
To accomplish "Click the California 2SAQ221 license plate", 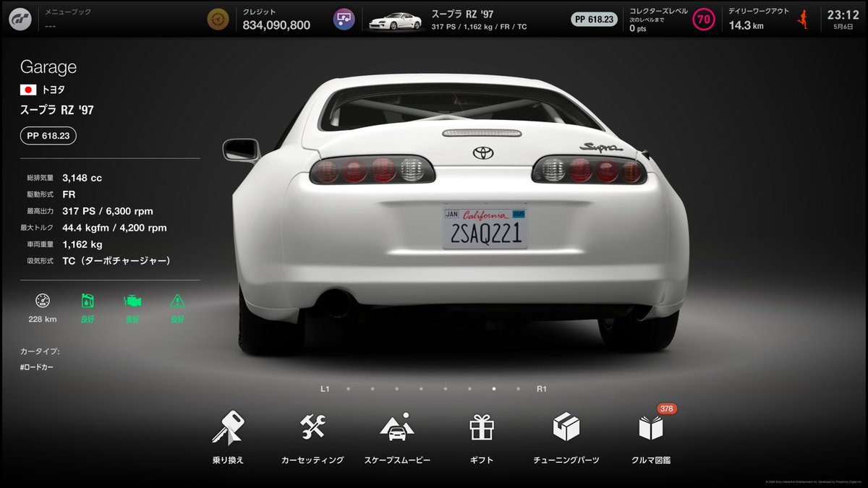I will coord(485,228).
